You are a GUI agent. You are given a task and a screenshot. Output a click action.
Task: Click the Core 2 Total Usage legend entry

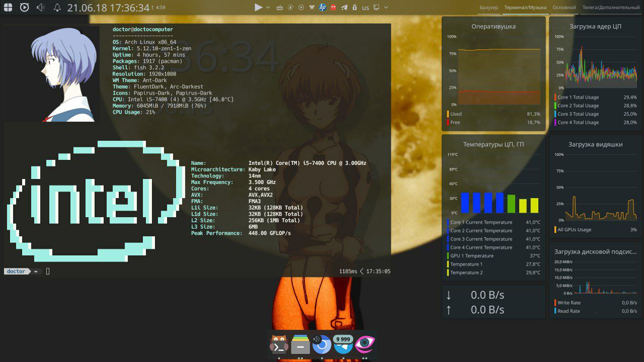click(x=595, y=106)
